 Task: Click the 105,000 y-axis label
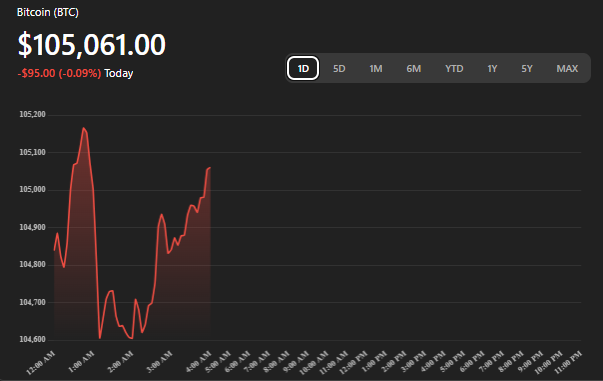[x=32, y=189]
